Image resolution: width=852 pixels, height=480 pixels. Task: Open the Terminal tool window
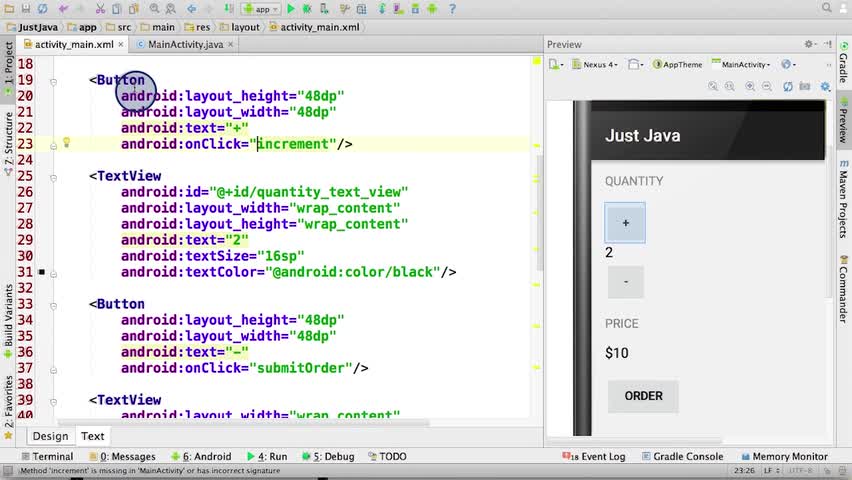point(47,457)
